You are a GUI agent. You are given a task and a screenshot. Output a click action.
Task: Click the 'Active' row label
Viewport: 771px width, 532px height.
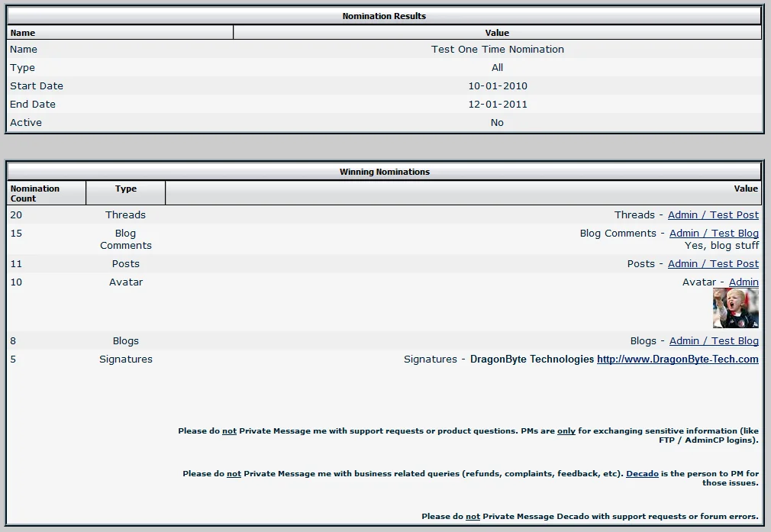click(25, 122)
